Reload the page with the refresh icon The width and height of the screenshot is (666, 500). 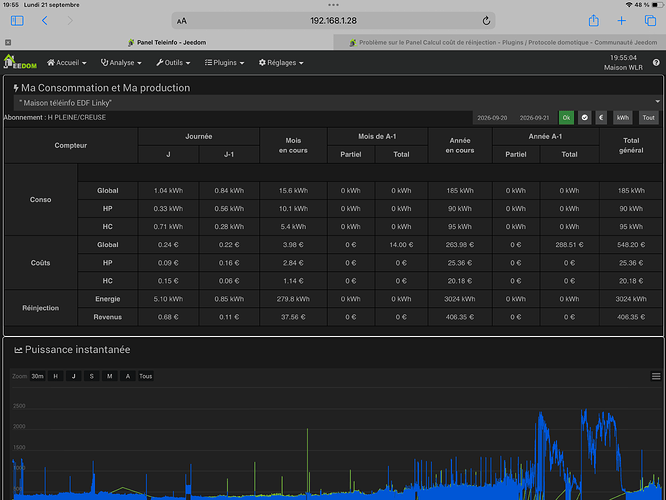click(x=486, y=20)
